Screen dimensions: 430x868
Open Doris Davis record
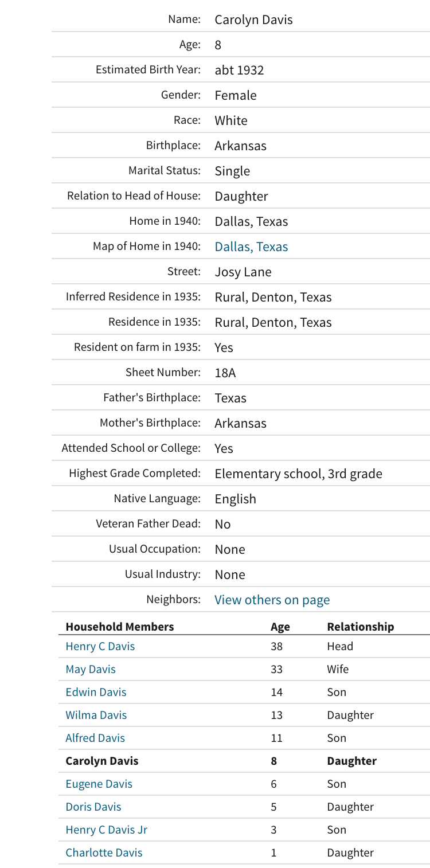tap(93, 807)
